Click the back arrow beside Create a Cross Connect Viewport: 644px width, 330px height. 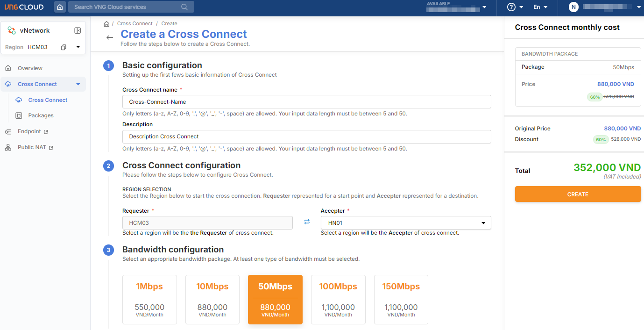click(x=110, y=37)
